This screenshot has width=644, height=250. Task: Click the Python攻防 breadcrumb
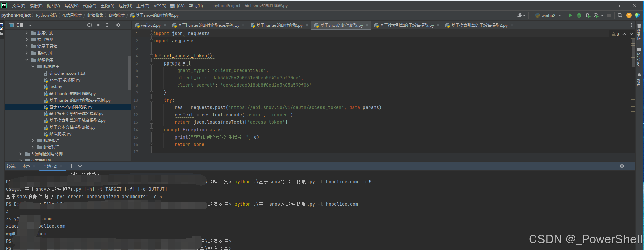[x=46, y=15]
